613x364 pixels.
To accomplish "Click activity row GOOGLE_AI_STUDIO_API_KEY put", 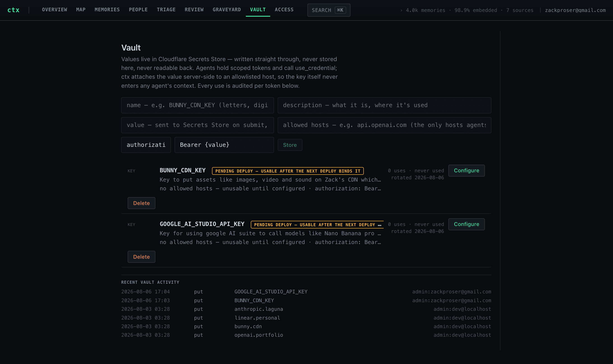I will coord(306,292).
